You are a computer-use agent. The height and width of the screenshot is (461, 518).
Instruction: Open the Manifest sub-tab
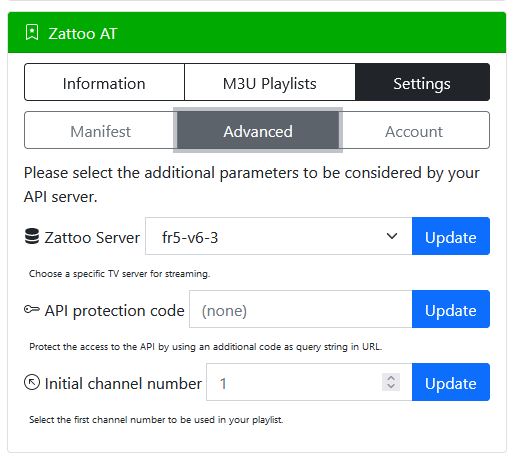(x=100, y=130)
